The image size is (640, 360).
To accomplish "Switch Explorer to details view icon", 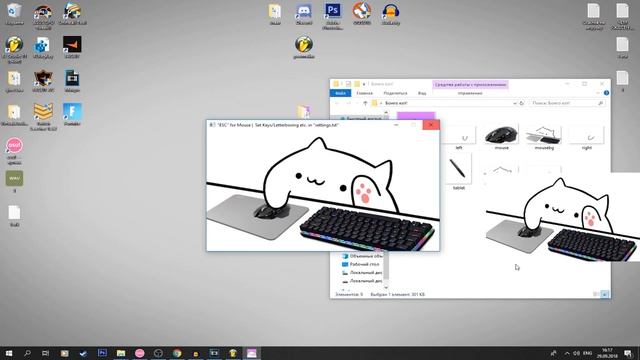I will 597,294.
